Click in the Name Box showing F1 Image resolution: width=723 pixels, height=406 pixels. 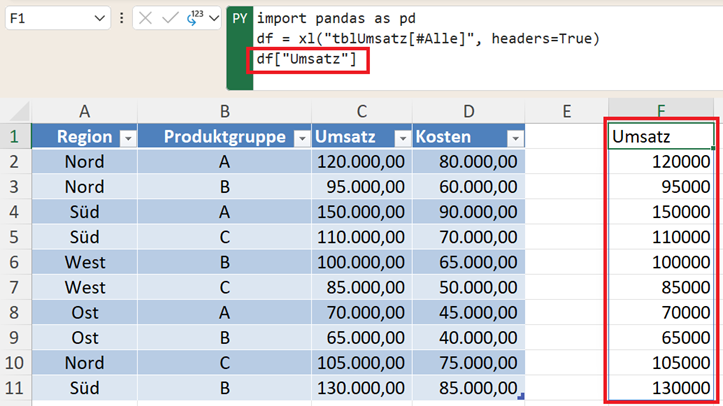48,19
